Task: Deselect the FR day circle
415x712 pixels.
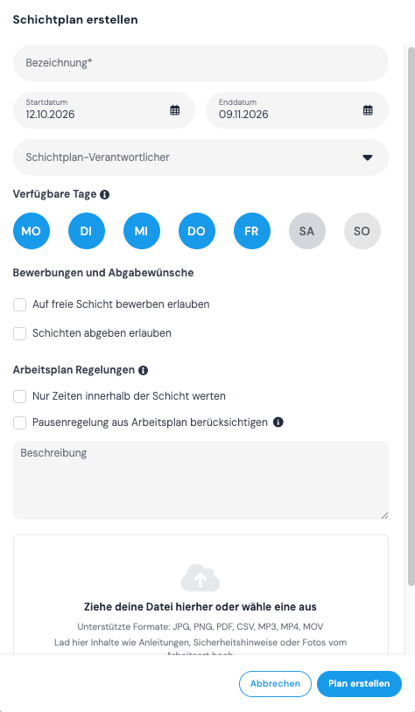Action: click(x=252, y=231)
